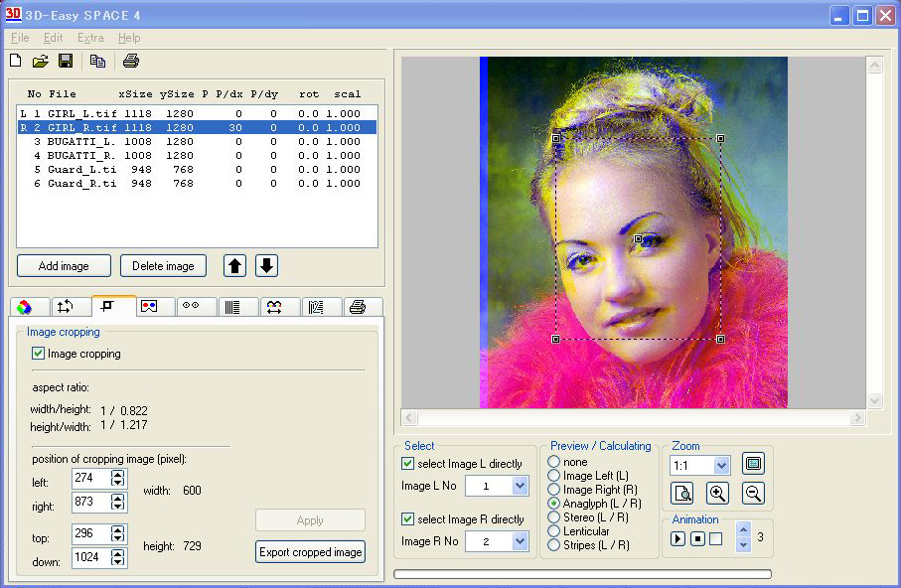Expand the Image R No dropdown
This screenshot has width=901, height=588.
click(x=521, y=541)
